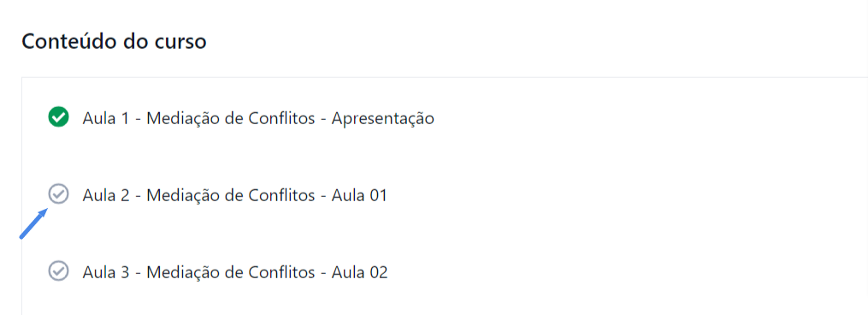The height and width of the screenshot is (315, 868).
Task: Open Aula 1 - Mediação de Conflitos - Apresentação
Action: point(258,118)
